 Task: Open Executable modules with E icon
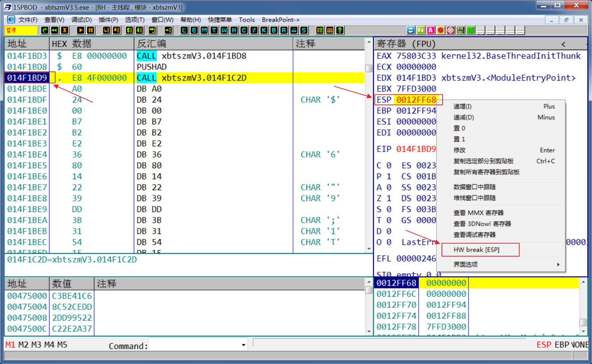pyautogui.click(x=194, y=31)
